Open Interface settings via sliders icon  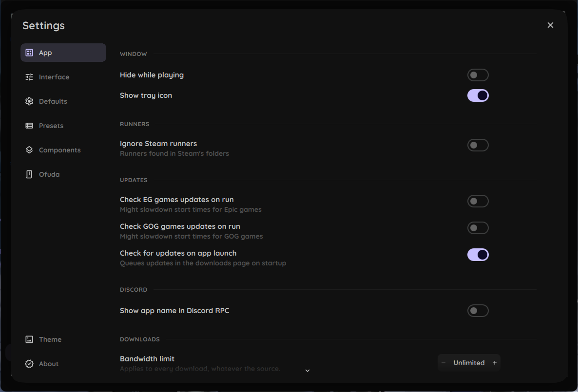(29, 77)
